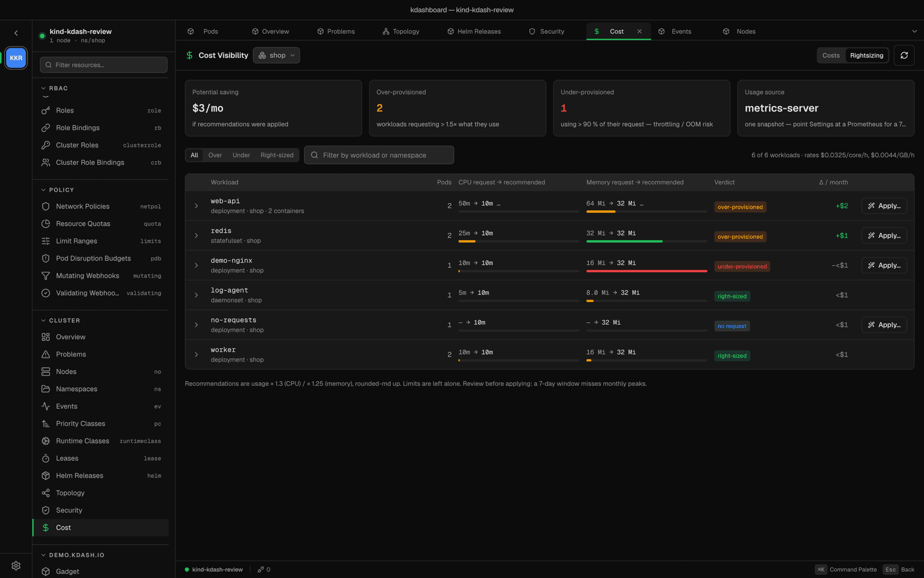The width and height of the screenshot is (924, 578).
Task: Select the Right-sized filter segment
Action: (x=277, y=155)
